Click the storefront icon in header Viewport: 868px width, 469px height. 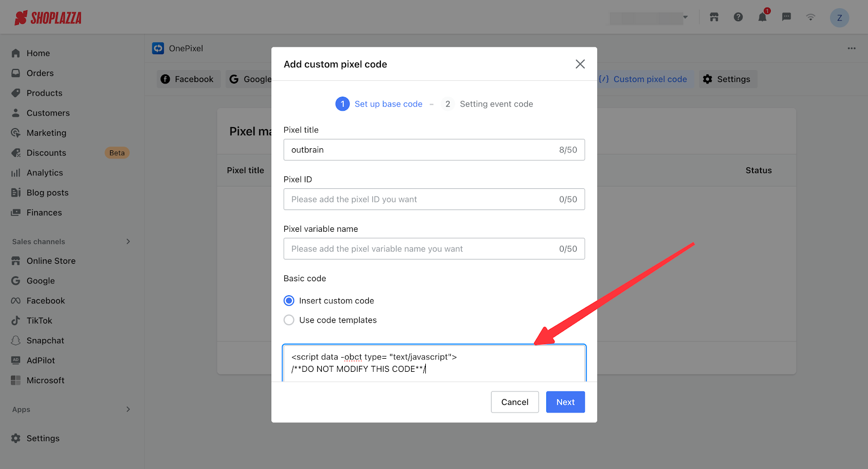point(714,17)
